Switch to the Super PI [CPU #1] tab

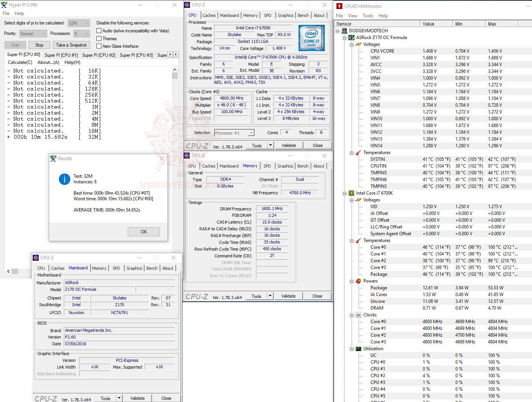61,55
